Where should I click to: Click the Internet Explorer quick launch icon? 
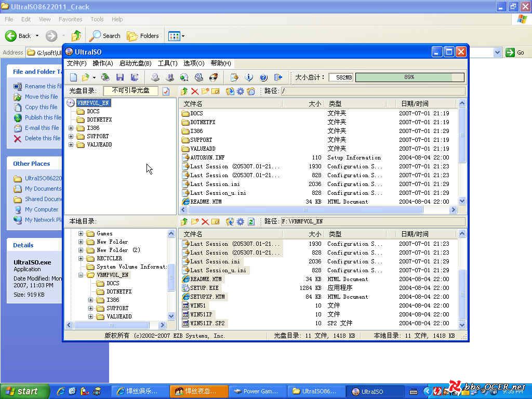coord(61,392)
